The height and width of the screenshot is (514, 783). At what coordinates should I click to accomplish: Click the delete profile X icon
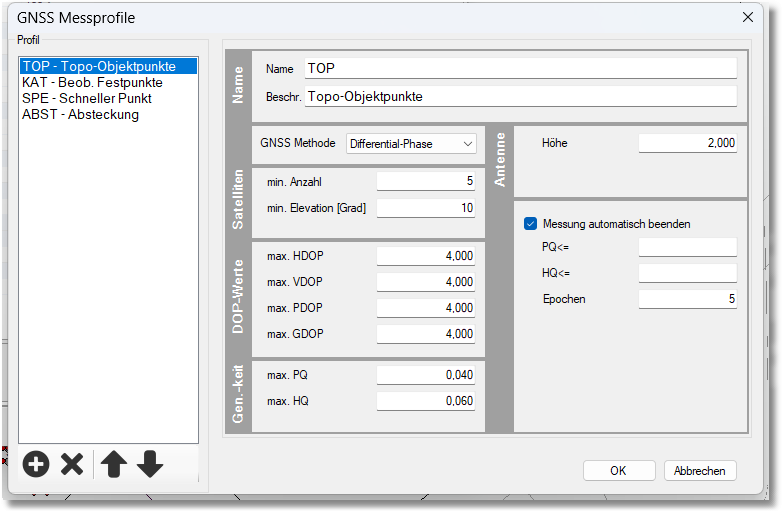coord(72,464)
